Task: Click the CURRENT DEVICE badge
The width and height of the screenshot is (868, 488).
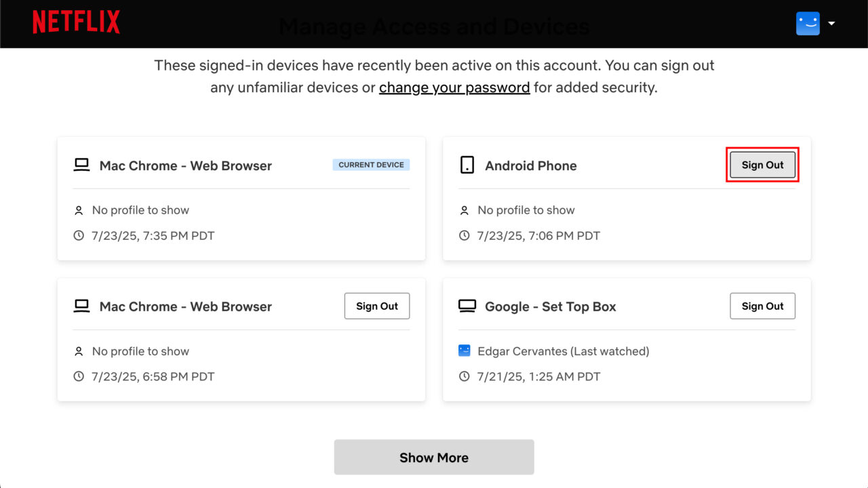Action: tap(371, 164)
